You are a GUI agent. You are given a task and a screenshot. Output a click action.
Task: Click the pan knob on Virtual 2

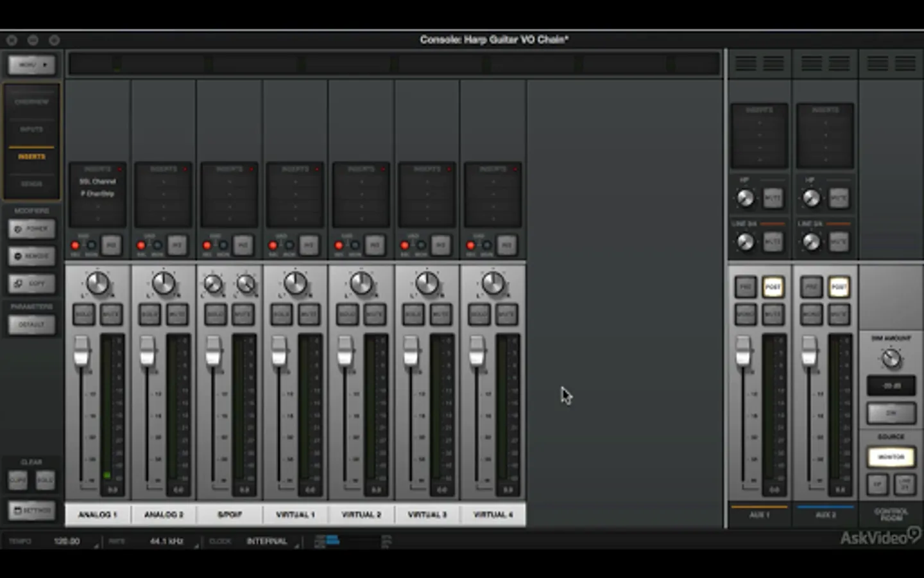pyautogui.click(x=361, y=283)
